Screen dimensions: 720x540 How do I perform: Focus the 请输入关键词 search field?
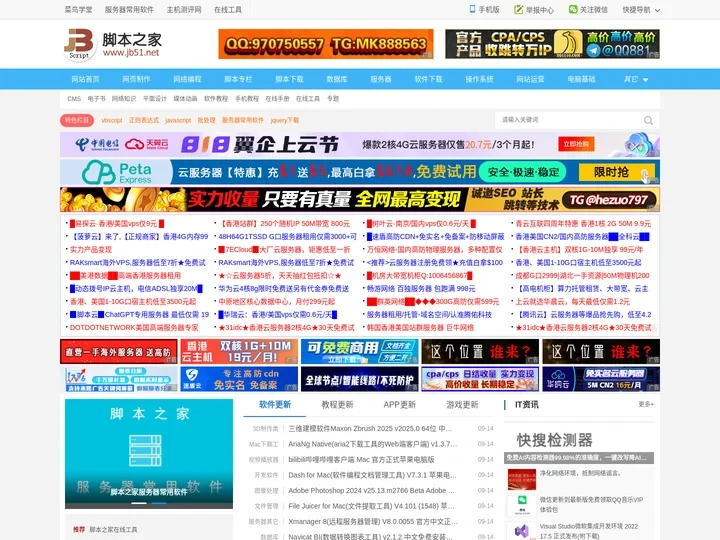point(569,120)
